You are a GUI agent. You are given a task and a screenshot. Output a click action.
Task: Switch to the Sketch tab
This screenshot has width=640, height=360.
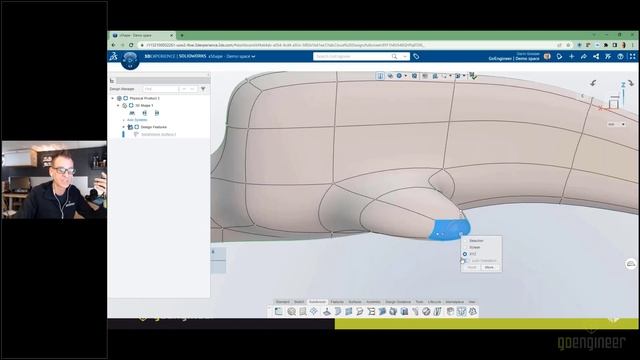[299, 302]
